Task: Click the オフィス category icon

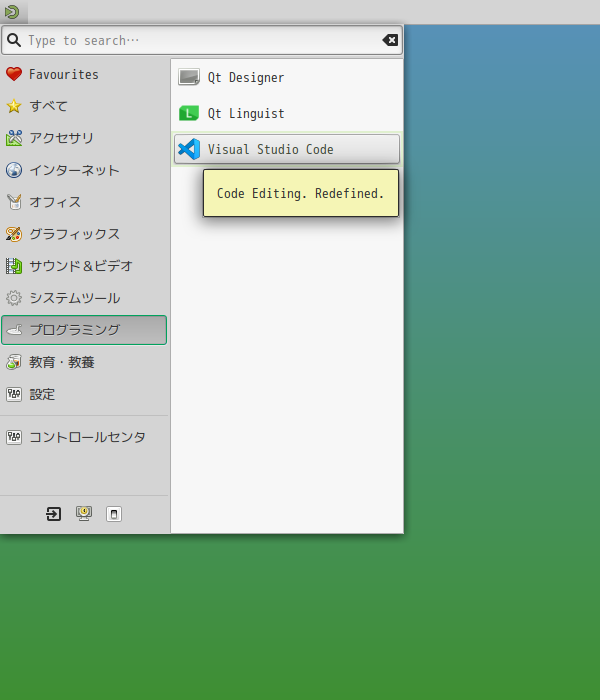Action: point(14,202)
